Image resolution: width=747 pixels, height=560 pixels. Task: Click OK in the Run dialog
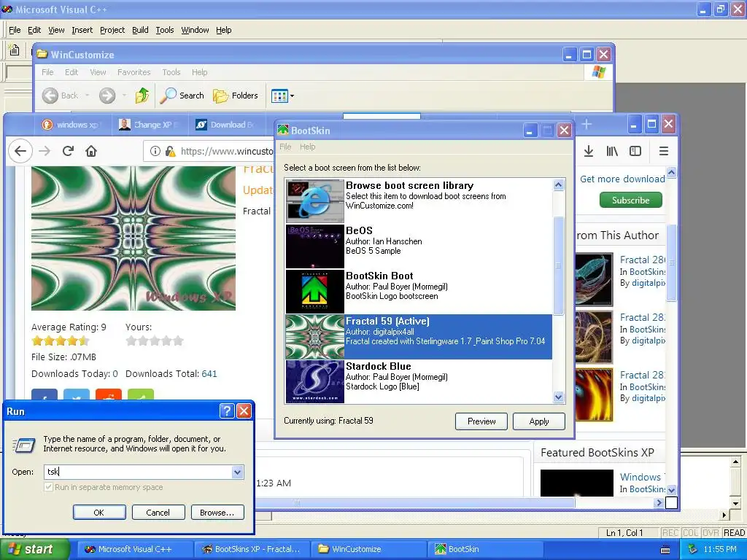(x=99, y=513)
